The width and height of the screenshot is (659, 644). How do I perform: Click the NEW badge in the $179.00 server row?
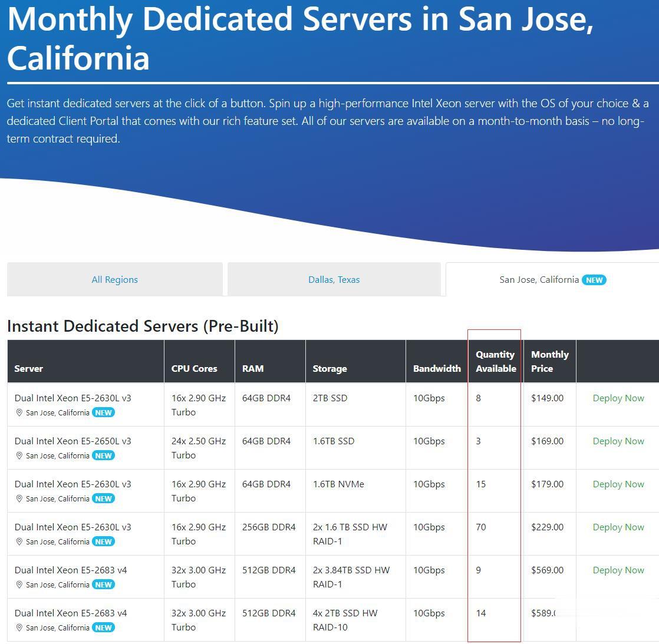(103, 498)
